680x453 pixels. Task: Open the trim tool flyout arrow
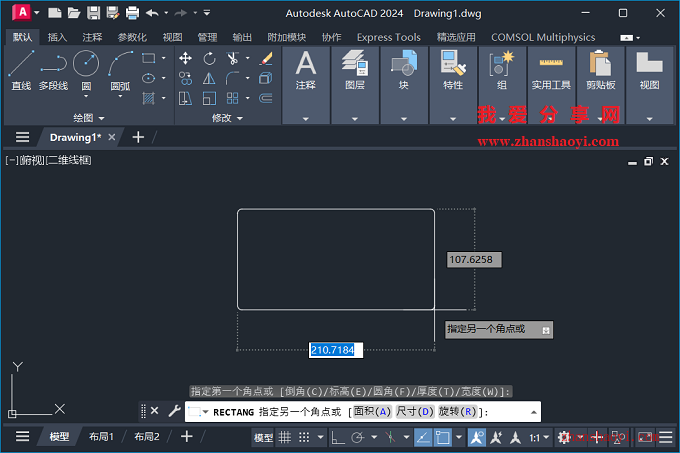pos(248,58)
